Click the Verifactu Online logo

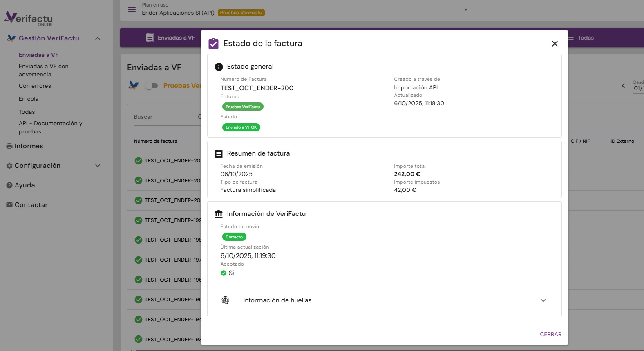29,18
